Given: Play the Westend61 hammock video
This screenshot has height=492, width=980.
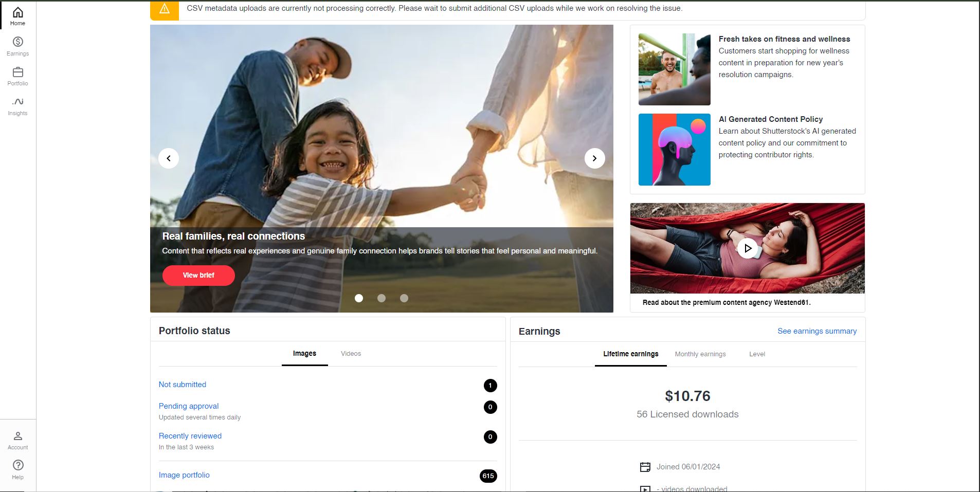Looking at the screenshot, I should 748,248.
